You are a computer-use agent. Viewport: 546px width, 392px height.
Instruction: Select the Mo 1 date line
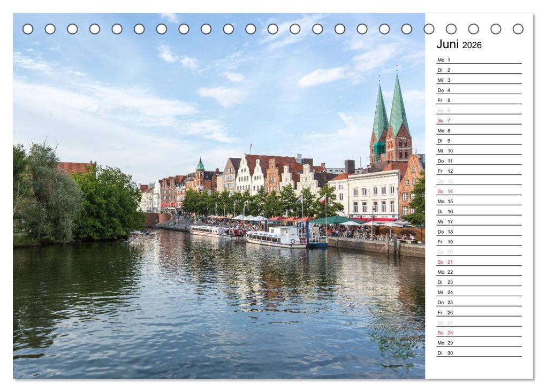(x=444, y=61)
